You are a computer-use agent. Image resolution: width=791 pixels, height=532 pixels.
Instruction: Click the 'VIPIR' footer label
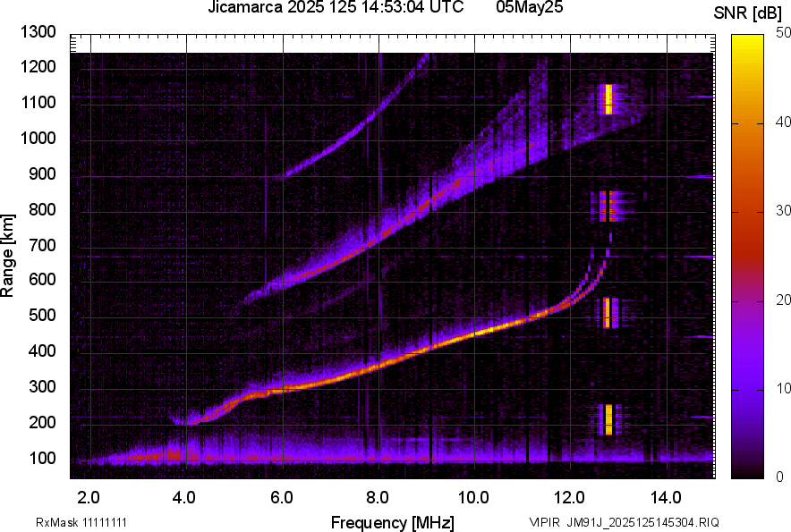click(x=544, y=522)
